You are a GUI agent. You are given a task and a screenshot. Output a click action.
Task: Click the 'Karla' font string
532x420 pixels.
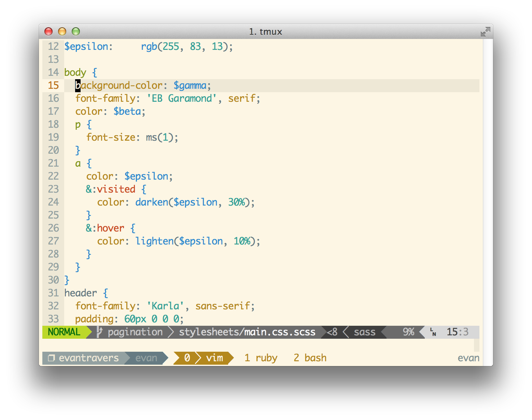[165, 306]
